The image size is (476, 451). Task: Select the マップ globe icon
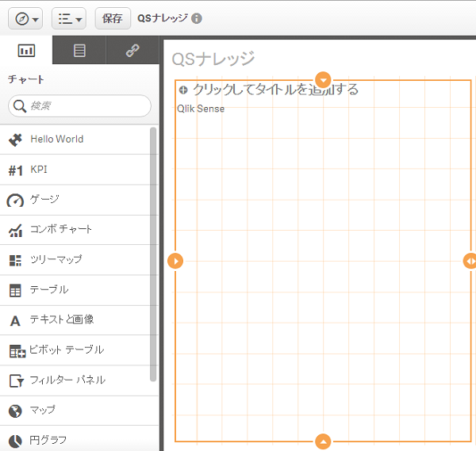15,411
